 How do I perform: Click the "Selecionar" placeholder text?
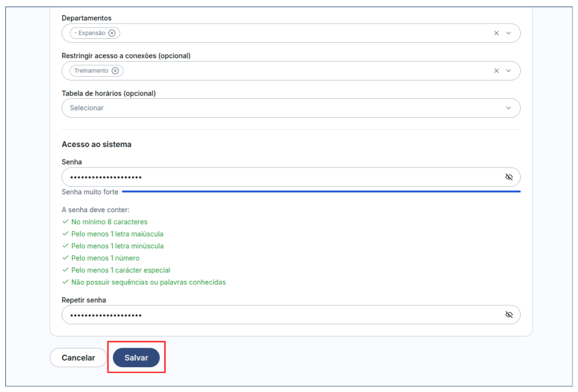pyautogui.click(x=86, y=108)
